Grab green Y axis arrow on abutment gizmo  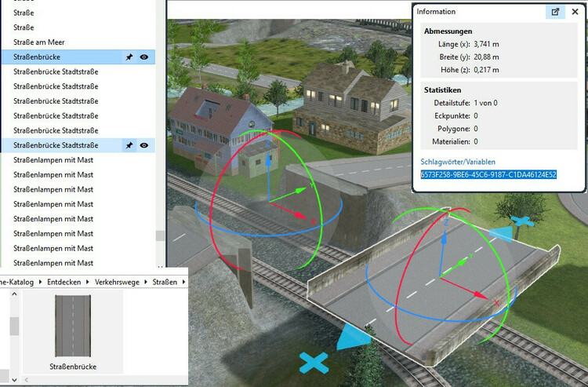[x=300, y=191]
